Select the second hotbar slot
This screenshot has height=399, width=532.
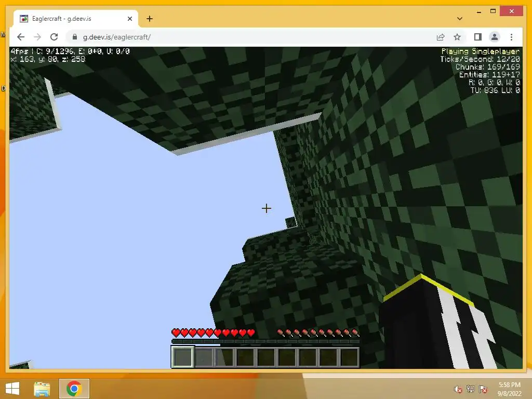204,356
